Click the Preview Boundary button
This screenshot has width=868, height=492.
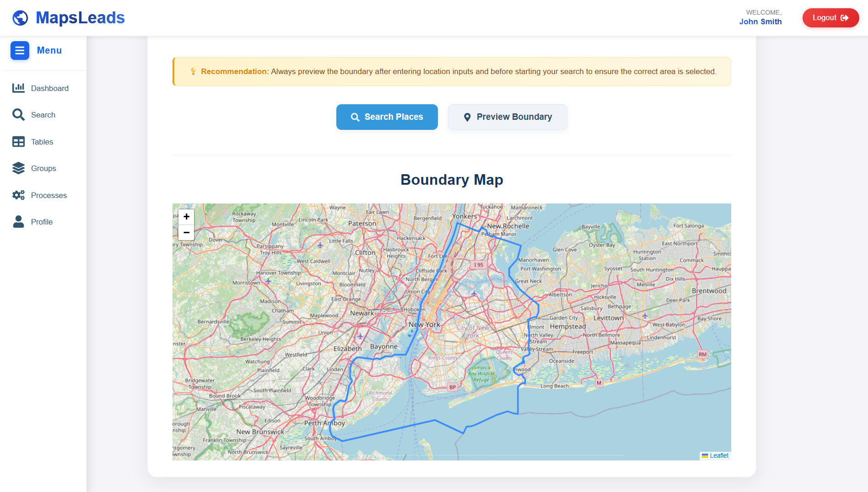pos(507,117)
